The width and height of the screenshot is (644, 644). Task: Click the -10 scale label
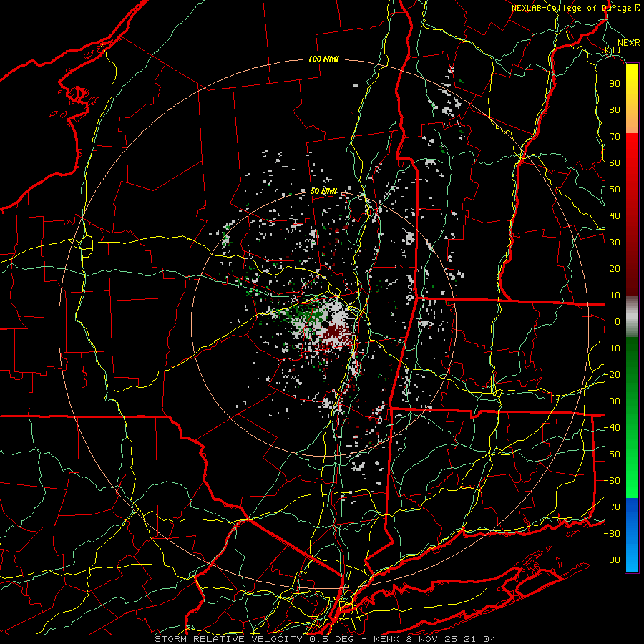click(612, 348)
